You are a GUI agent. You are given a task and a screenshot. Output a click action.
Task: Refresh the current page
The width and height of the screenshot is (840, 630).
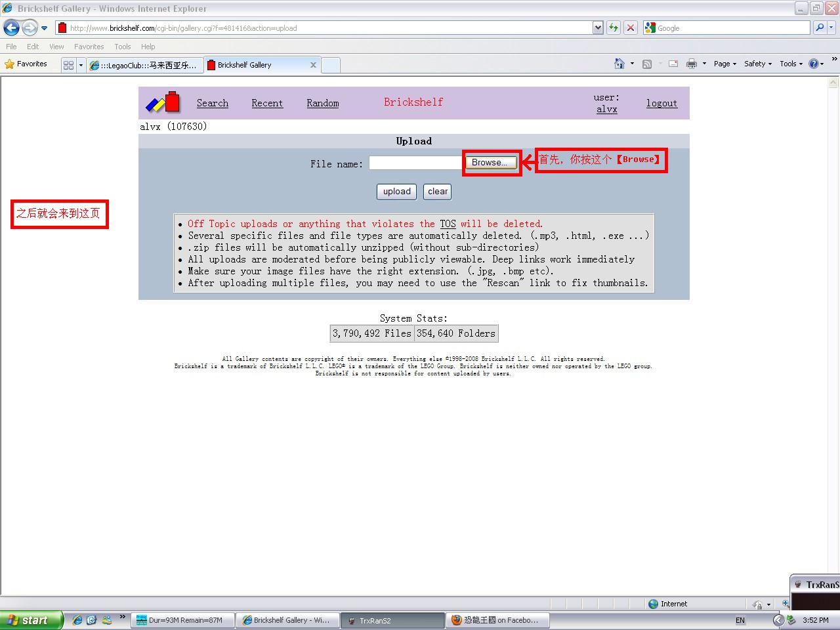tap(613, 28)
